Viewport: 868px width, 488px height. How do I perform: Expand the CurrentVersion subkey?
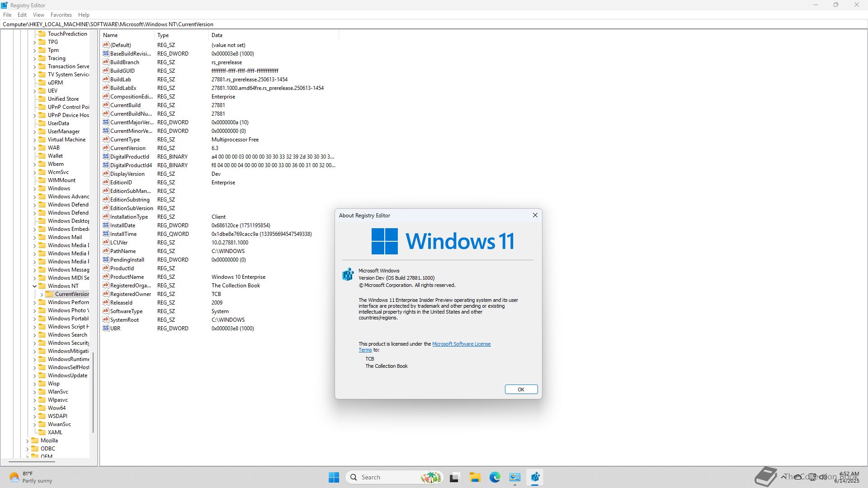pos(42,294)
